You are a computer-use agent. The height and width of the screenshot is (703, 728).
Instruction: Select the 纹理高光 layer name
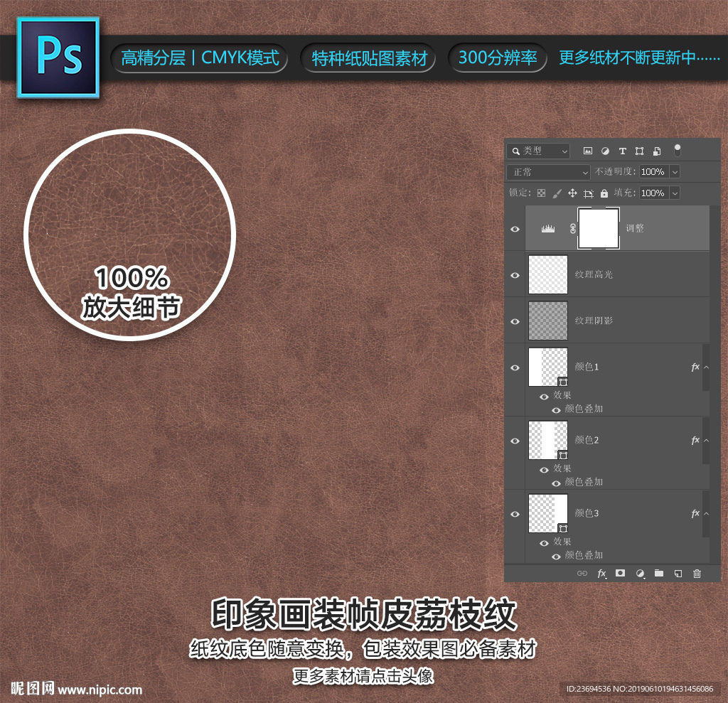click(x=594, y=274)
